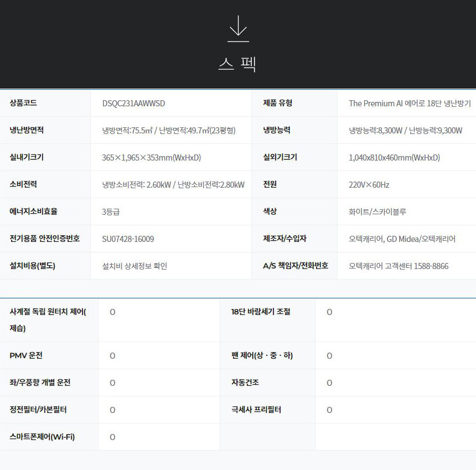Screen dimensions: 476x470
Task: Click the O mark for 18단 바람세기 조절
Action: (x=329, y=312)
